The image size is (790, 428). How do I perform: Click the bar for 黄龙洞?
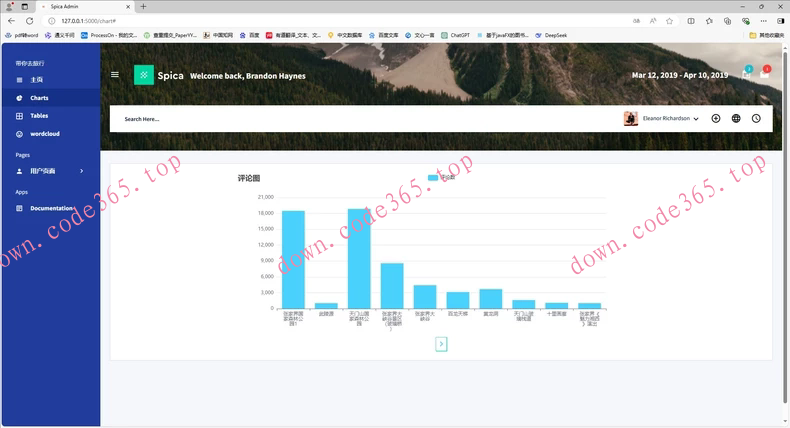[x=491, y=299]
